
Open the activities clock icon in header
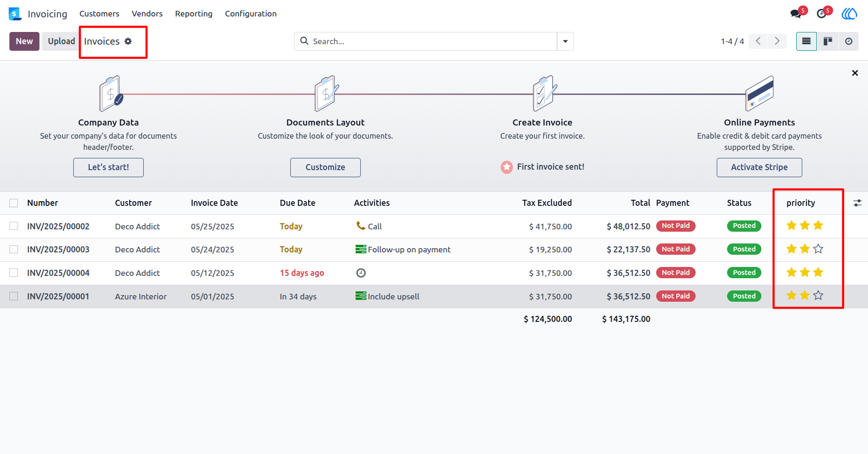tap(821, 14)
